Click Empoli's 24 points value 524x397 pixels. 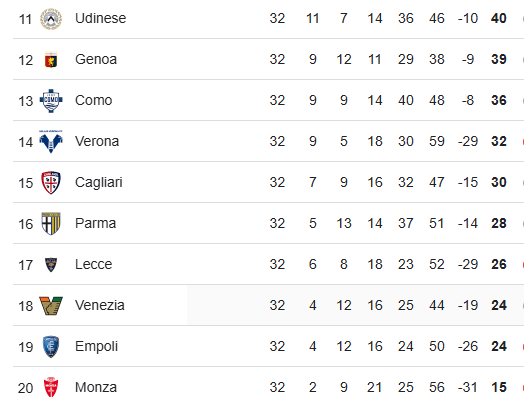[499, 347]
